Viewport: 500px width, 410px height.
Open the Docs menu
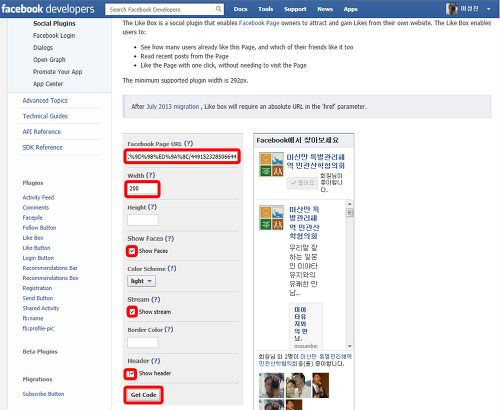pos(240,9)
